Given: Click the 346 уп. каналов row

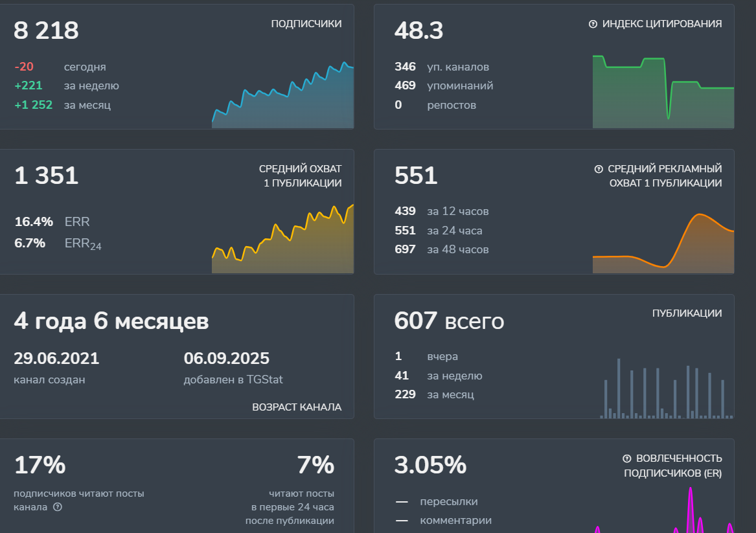Looking at the screenshot, I should tap(442, 67).
